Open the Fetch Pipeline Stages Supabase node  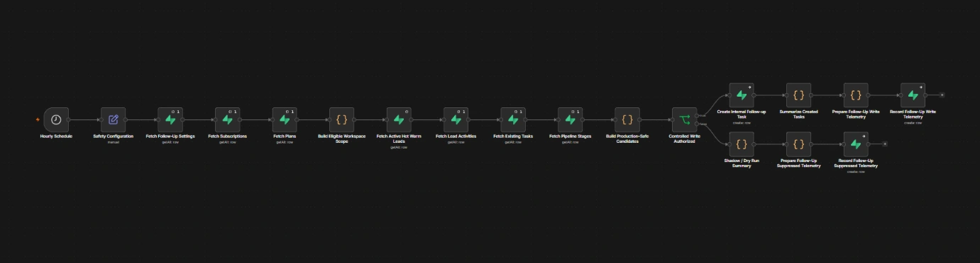click(x=570, y=119)
